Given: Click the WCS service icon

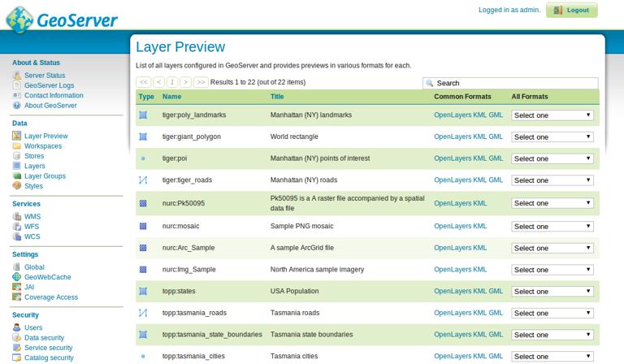Looking at the screenshot, I should tap(17, 236).
